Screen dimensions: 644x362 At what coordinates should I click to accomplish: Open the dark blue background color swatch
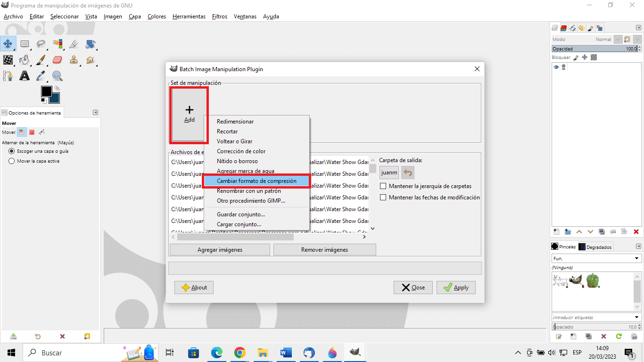[56, 99]
